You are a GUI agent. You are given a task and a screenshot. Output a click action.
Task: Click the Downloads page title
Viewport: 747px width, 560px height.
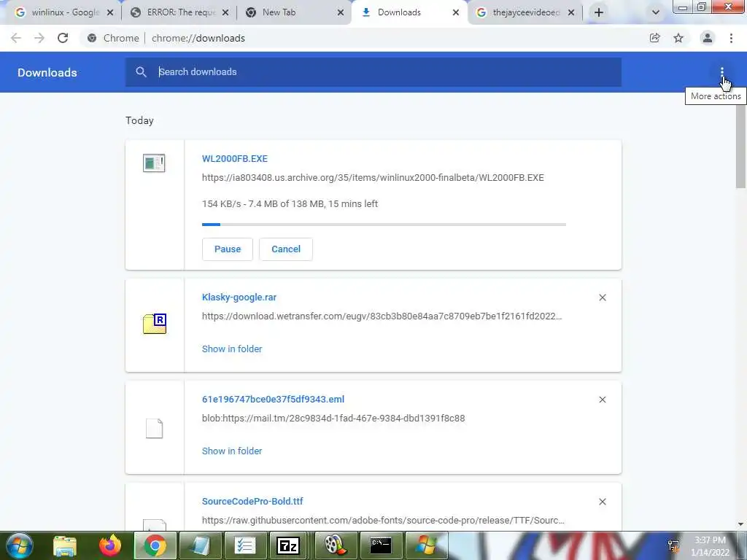click(47, 72)
